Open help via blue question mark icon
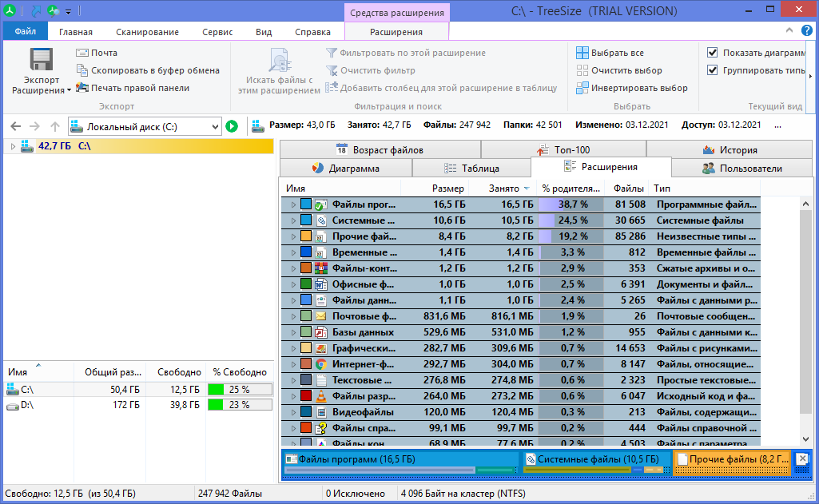Screen dimensions: 819x504 point(806,31)
